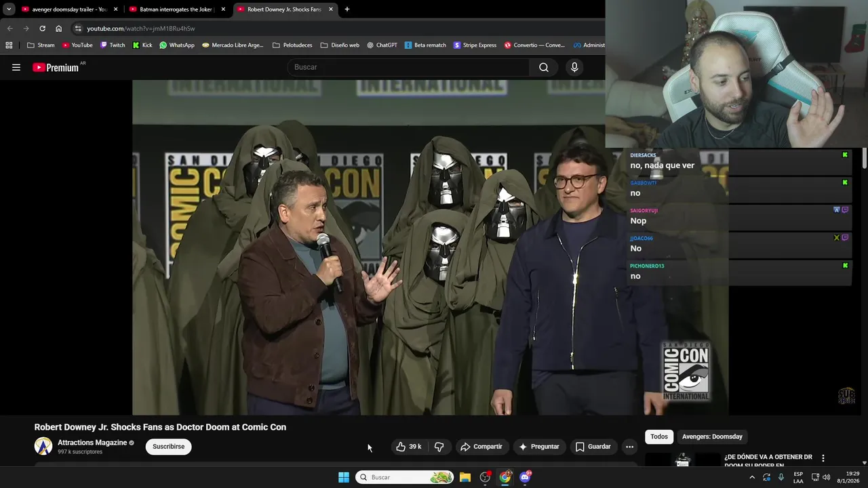
Task: Open the Attractions Magazine channel name
Action: pos(92,443)
